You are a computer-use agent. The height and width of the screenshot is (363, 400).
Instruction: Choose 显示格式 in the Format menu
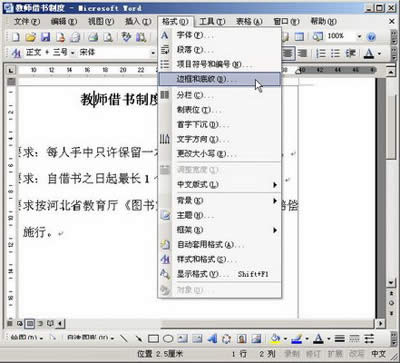[x=220, y=274]
